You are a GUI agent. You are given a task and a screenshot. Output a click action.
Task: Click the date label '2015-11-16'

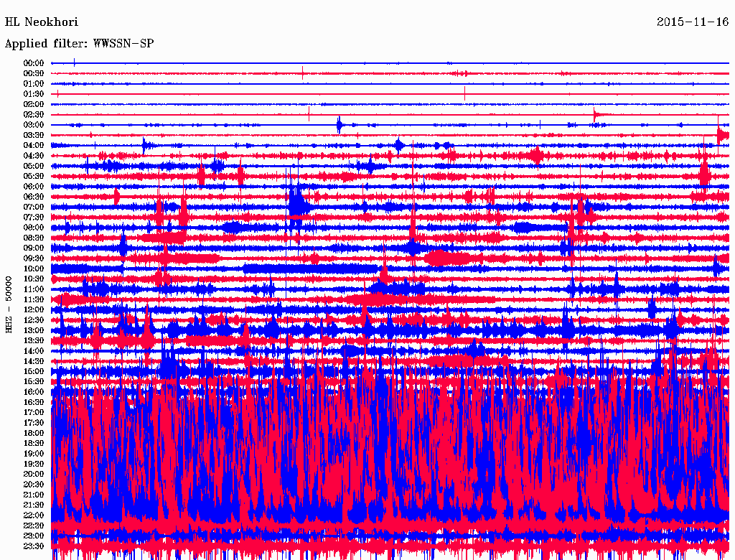pyautogui.click(x=693, y=22)
